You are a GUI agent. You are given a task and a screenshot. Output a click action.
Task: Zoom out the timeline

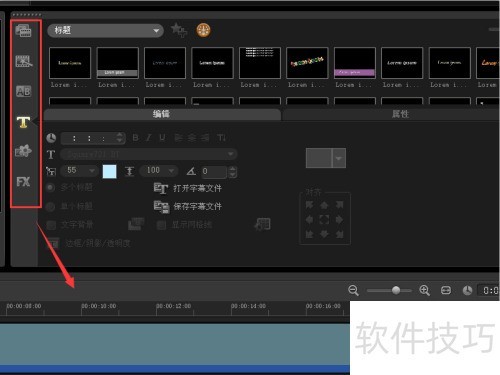[x=353, y=290]
